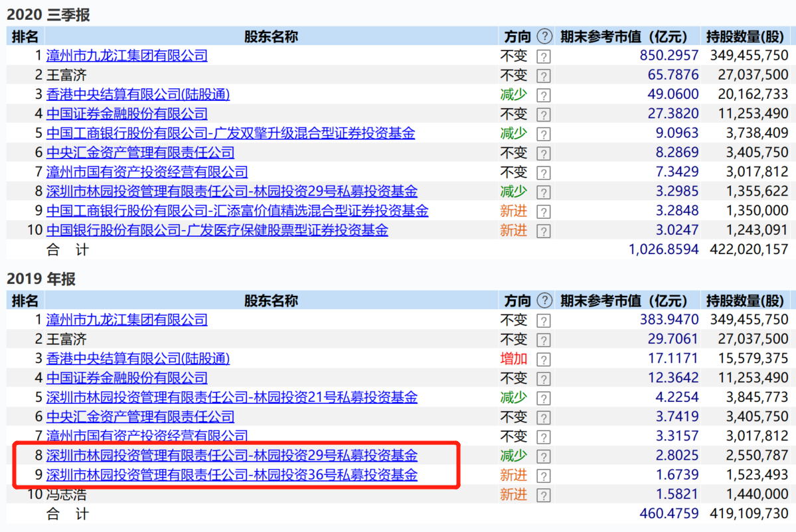Open the ? icon in 2020 row 4 中国证券金融
The image size is (796, 532).
543,115
